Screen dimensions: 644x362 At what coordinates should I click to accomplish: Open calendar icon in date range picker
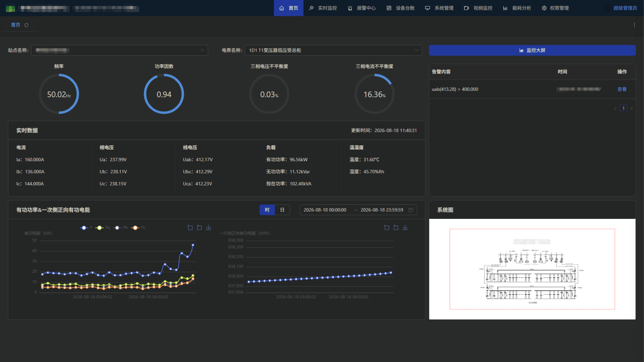point(410,210)
